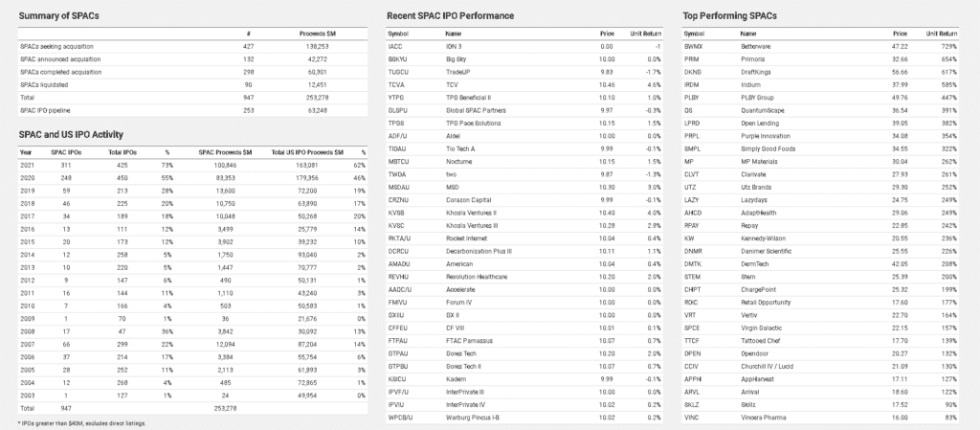Select the TWOA symbol

point(396,174)
